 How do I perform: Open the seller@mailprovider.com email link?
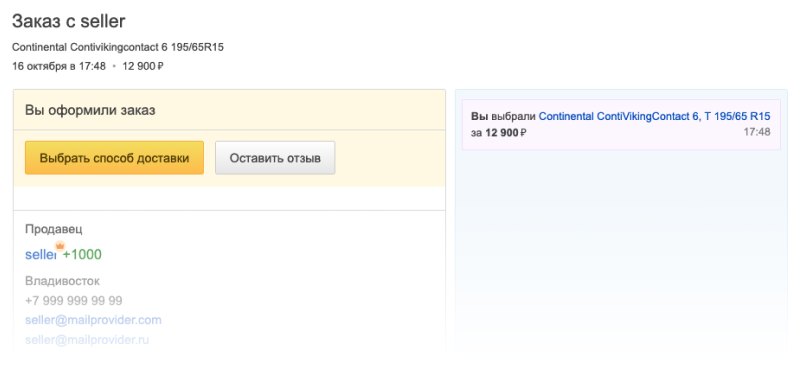click(x=93, y=320)
